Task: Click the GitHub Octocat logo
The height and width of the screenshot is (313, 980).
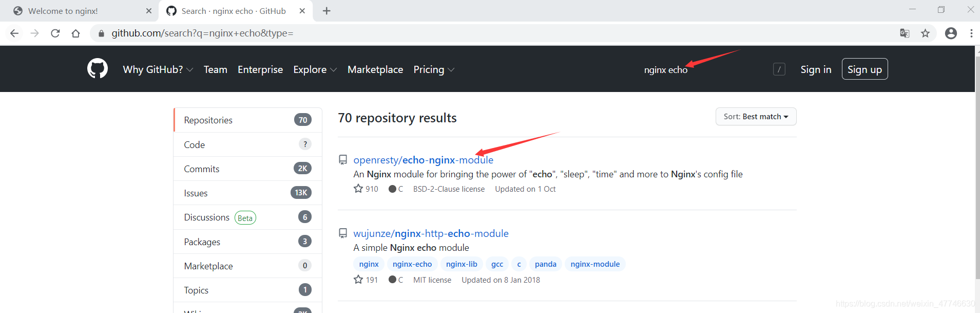Action: (x=98, y=68)
